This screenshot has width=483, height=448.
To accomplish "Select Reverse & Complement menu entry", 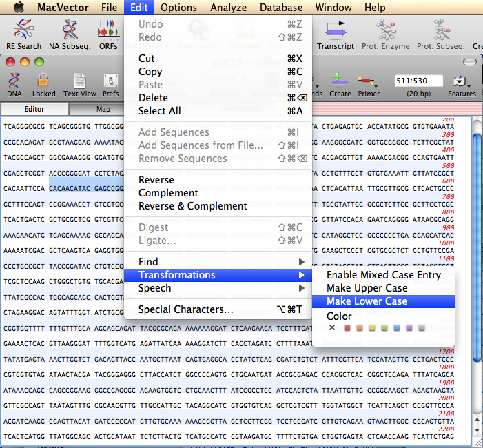I will pos(192,206).
